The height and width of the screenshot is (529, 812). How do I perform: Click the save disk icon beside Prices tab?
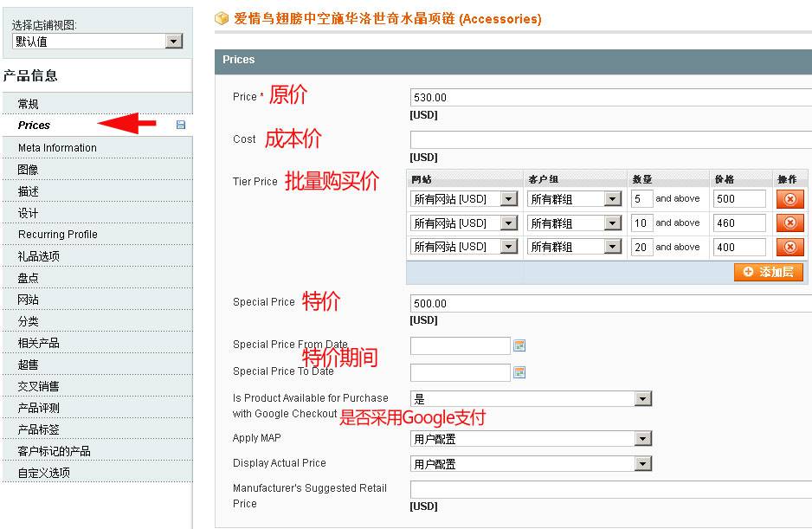(x=180, y=125)
